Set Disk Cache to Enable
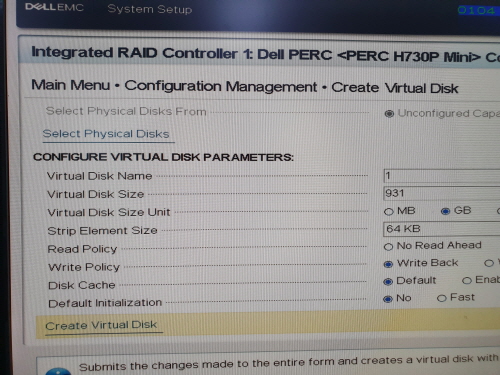 (467, 281)
